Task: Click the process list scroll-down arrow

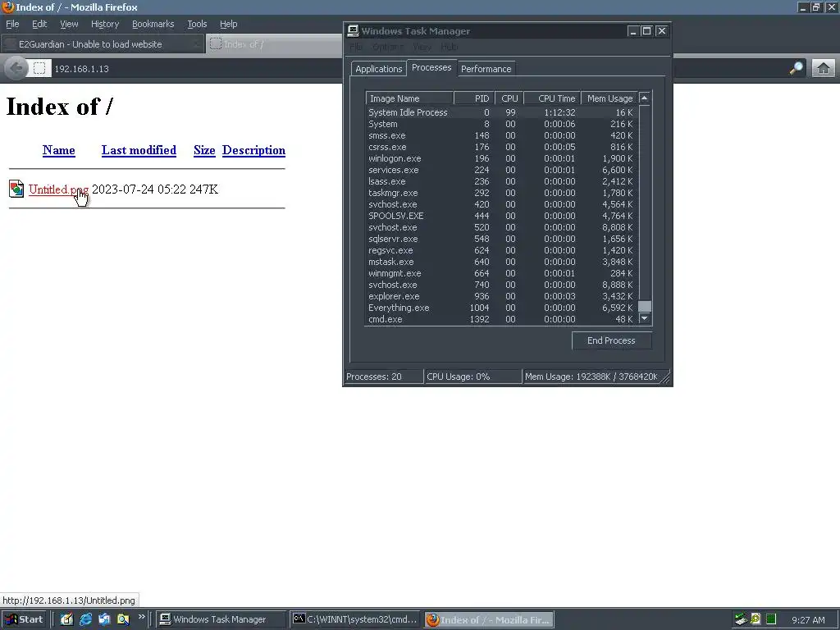Action: tap(645, 318)
